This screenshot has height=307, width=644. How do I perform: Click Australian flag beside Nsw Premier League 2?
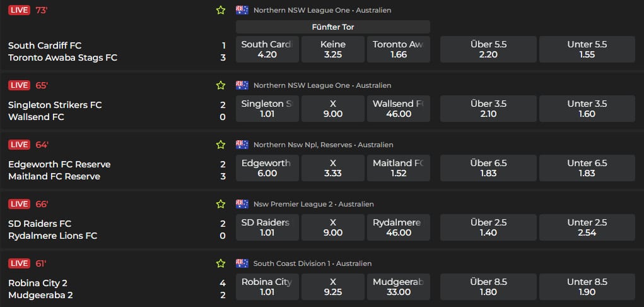[x=242, y=204]
